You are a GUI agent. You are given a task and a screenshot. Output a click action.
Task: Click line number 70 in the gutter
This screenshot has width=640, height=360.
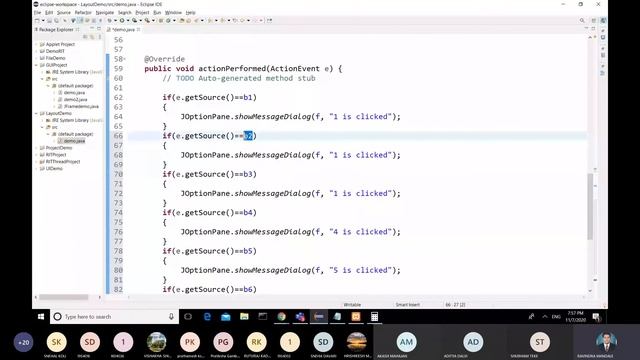coord(118,174)
